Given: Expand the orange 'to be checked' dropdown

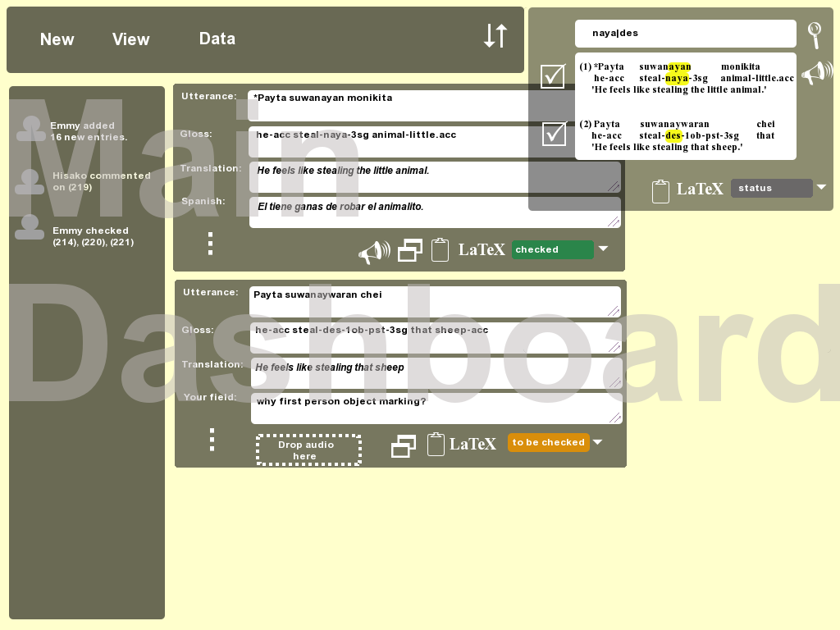Looking at the screenshot, I should pyautogui.click(x=597, y=442).
